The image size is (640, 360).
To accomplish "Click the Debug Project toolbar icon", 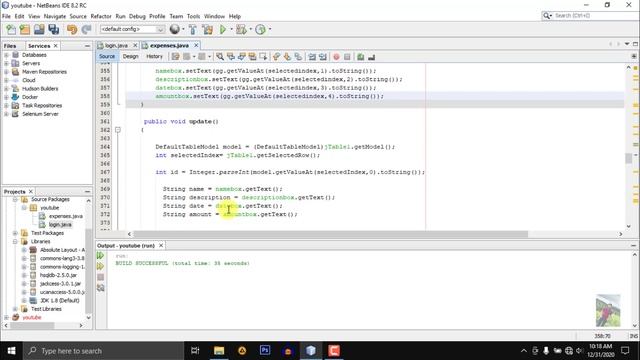I will [241, 29].
